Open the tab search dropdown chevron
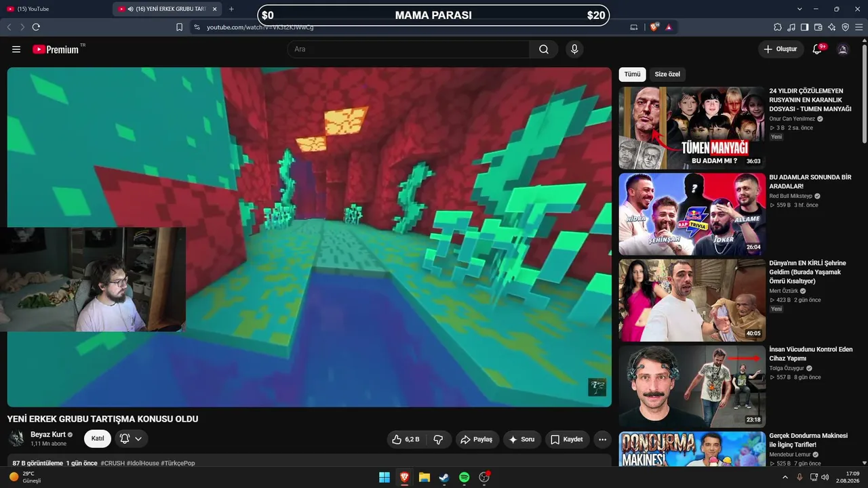The image size is (868, 488). tap(800, 9)
